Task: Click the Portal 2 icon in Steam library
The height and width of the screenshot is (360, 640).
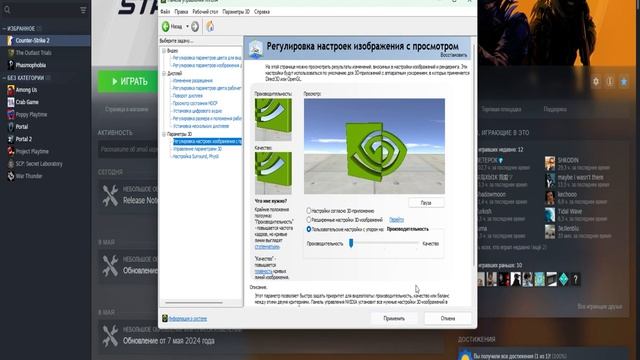Action: pos(11,139)
